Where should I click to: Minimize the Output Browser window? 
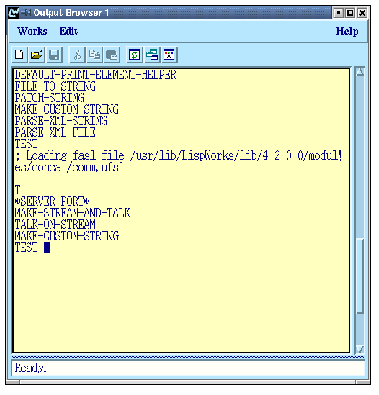click(339, 13)
